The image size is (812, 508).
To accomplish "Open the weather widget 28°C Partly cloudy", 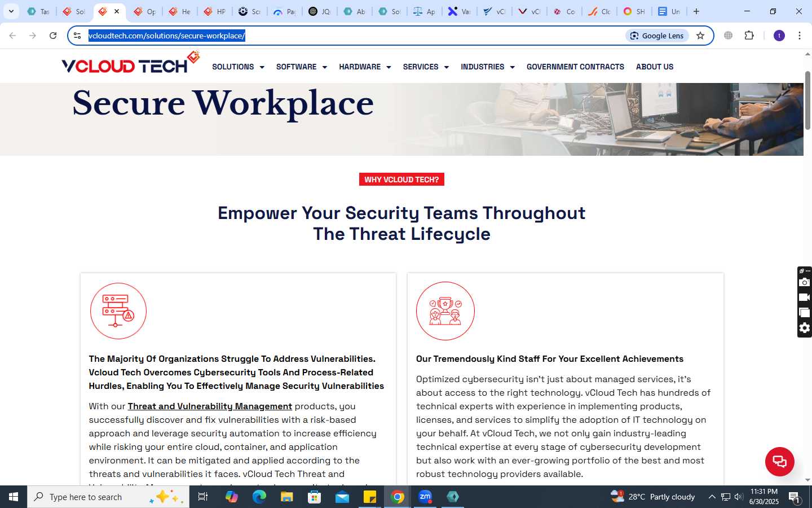I will click(x=653, y=497).
